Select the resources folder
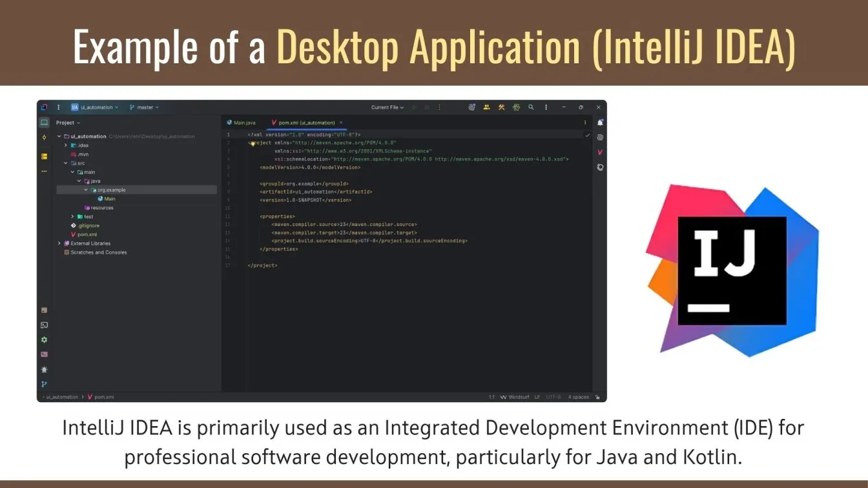Screen dimensions: 868x488 coord(98,208)
